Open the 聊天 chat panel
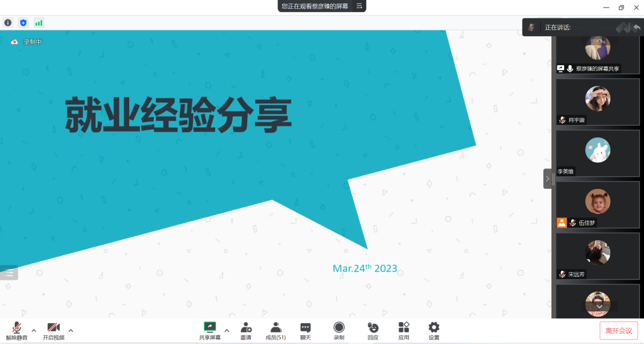The image size is (644, 344). pos(305,330)
